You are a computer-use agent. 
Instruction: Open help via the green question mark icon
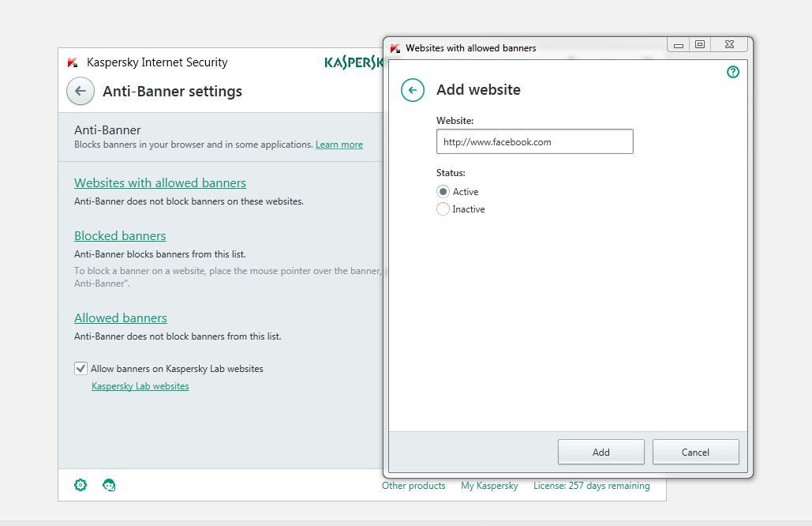(x=733, y=72)
